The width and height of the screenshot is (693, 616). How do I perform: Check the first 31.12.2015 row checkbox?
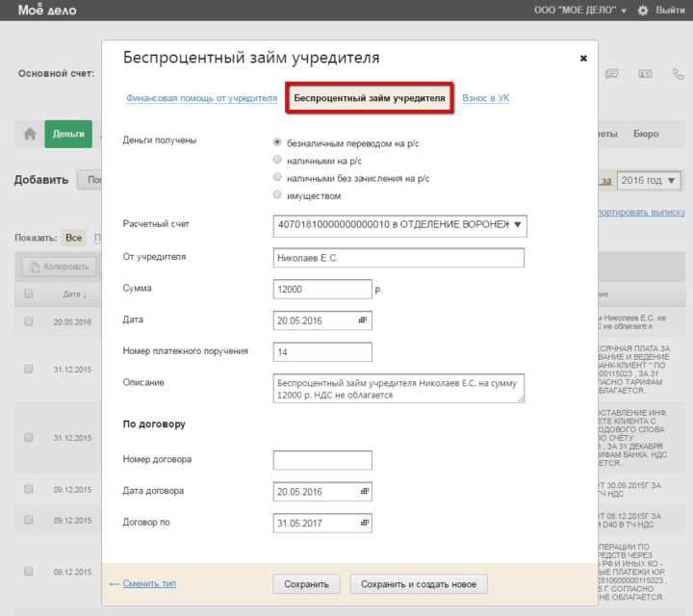[29, 369]
